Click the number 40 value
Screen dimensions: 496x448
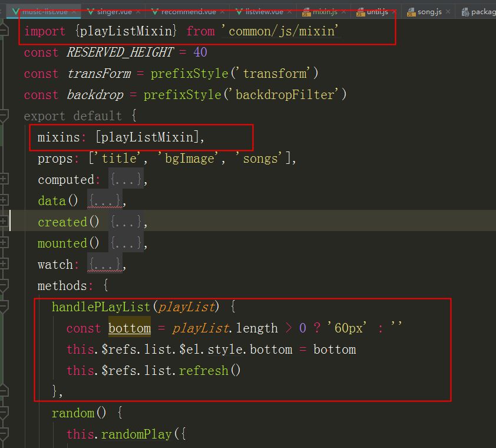click(x=200, y=52)
